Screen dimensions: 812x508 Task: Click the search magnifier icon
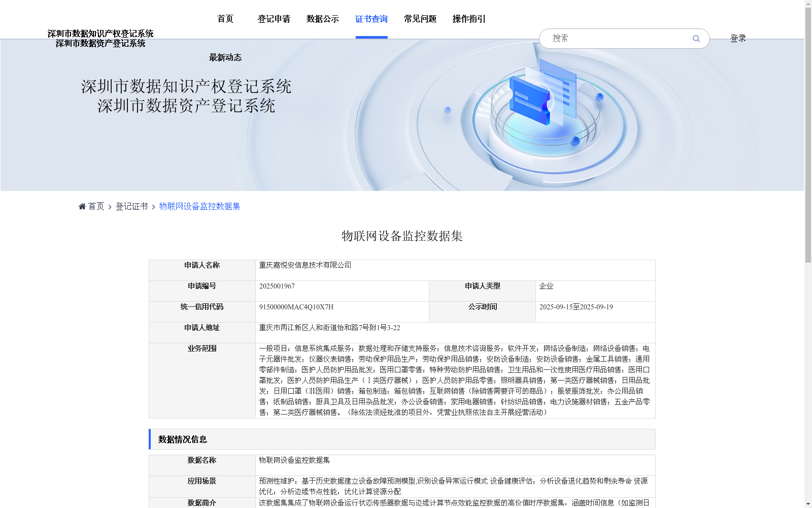(x=696, y=39)
